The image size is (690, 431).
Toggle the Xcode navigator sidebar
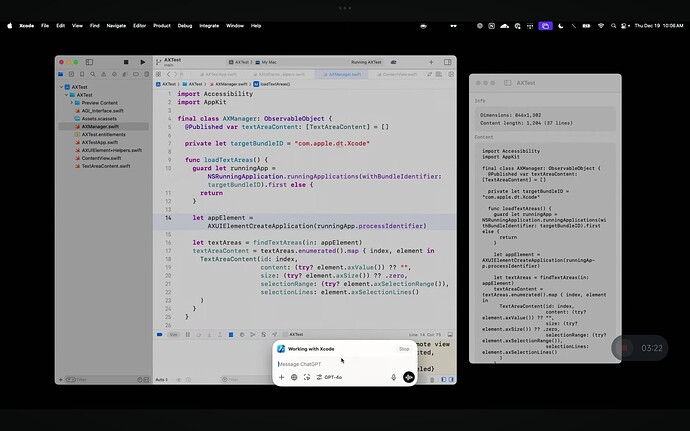point(89,62)
